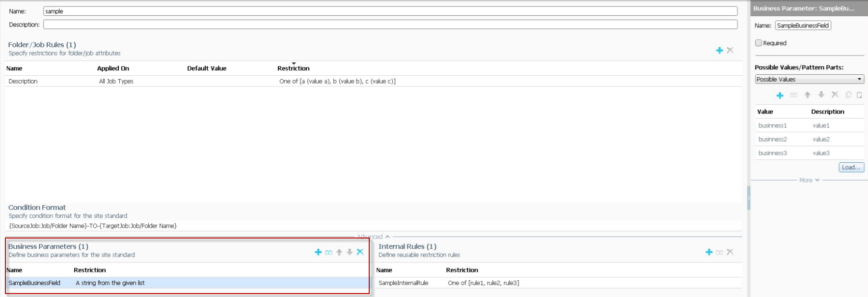868x297 pixels.
Task: Collapse the Advanced section
Action: [373, 237]
